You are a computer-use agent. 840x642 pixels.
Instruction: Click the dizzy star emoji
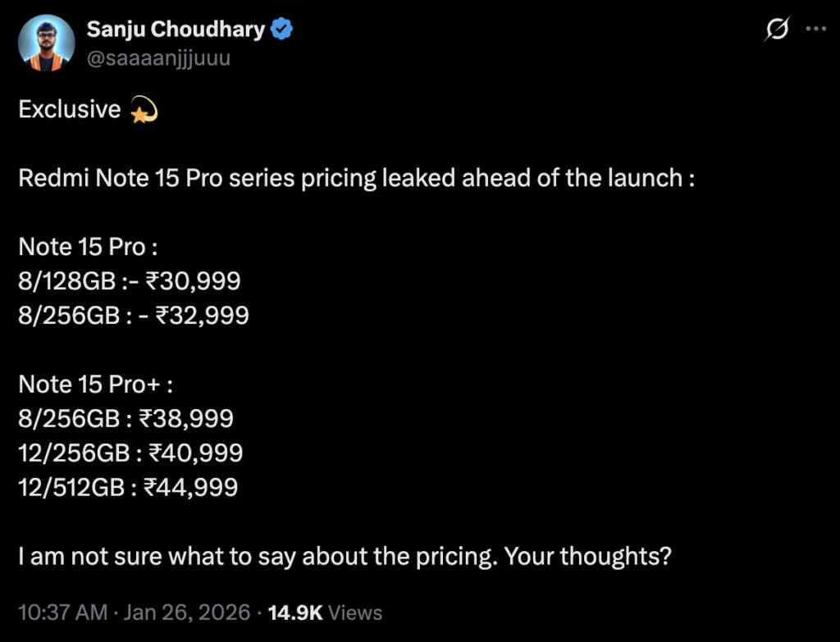[144, 110]
